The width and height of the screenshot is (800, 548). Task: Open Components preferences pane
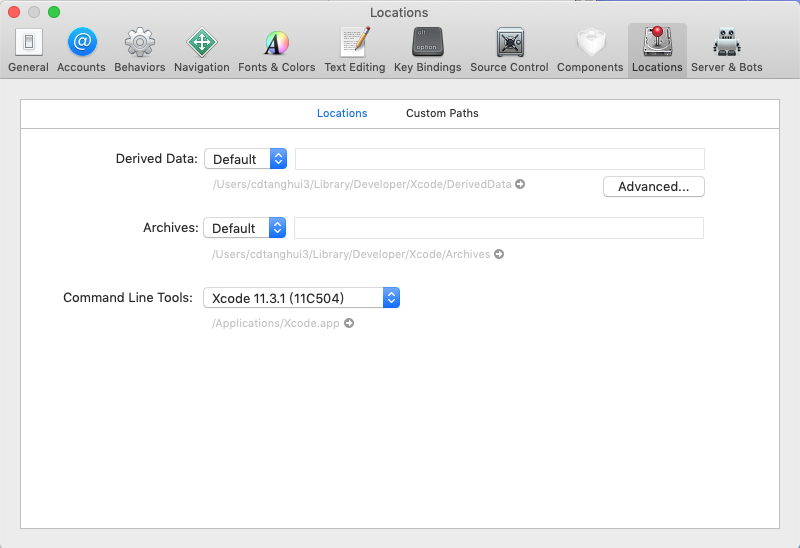click(x=590, y=50)
